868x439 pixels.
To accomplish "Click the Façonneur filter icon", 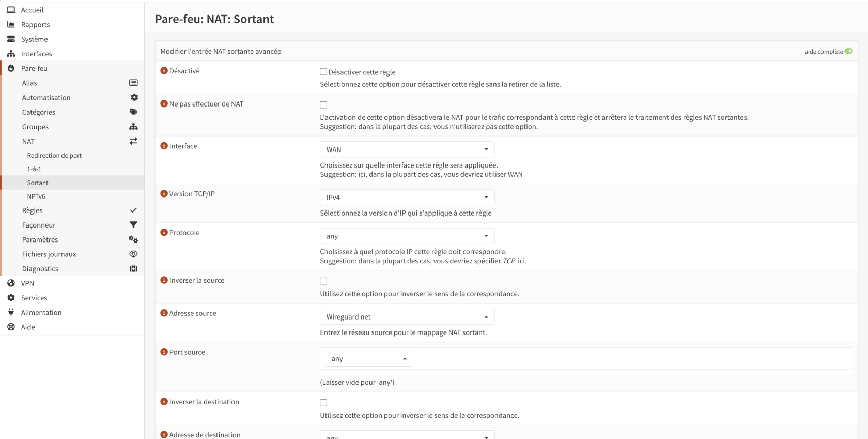I will 133,225.
